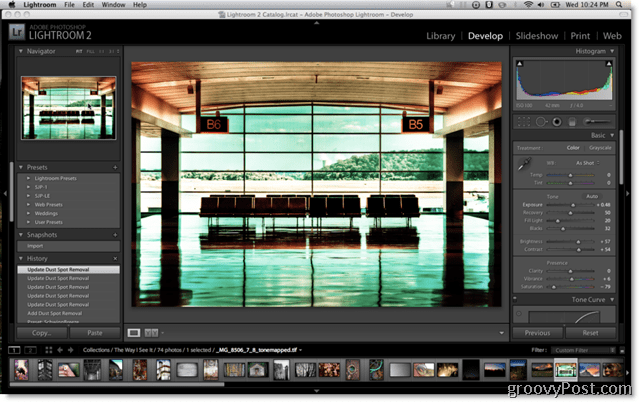
Task: Add a new preset with plus
Action: (x=115, y=167)
